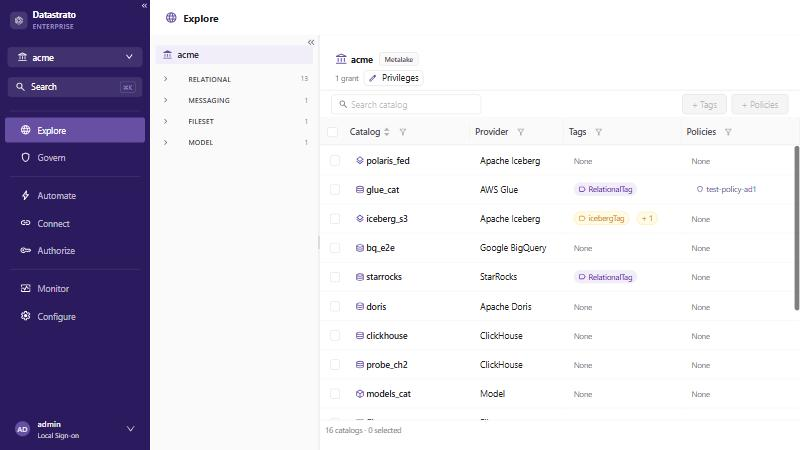This screenshot has width=800, height=450.
Task: Expand the FILESET tree group
Action: [x=165, y=121]
